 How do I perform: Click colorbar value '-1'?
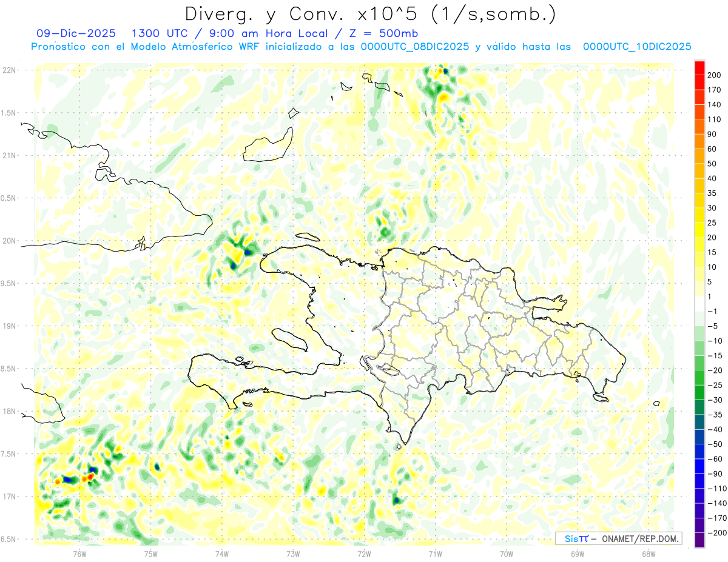[x=712, y=312]
